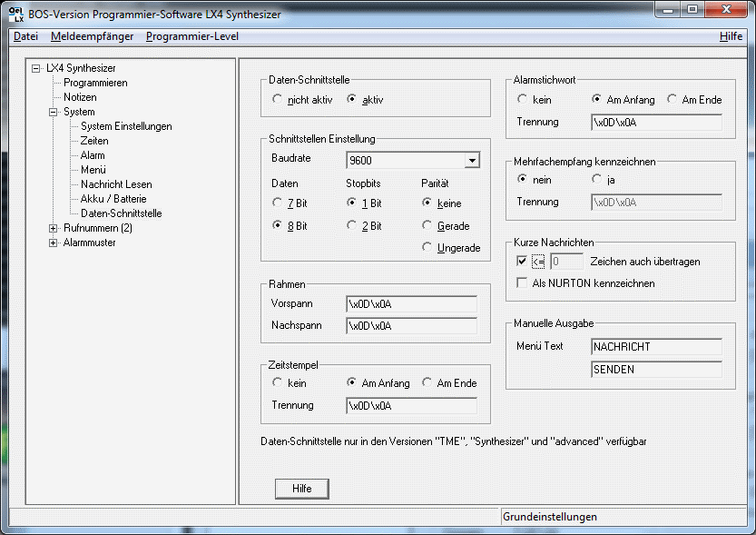Image resolution: width=756 pixels, height=535 pixels.
Task: Open Zeiten tree item
Action: (94, 141)
